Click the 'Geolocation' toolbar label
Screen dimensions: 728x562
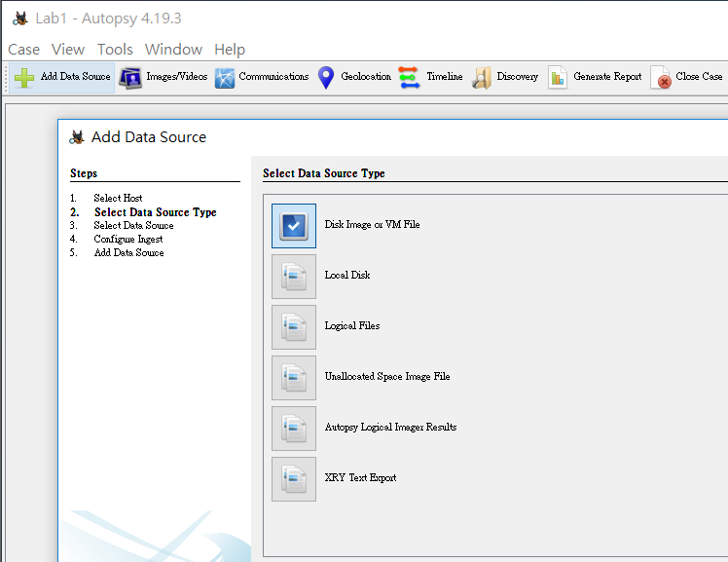coord(366,76)
